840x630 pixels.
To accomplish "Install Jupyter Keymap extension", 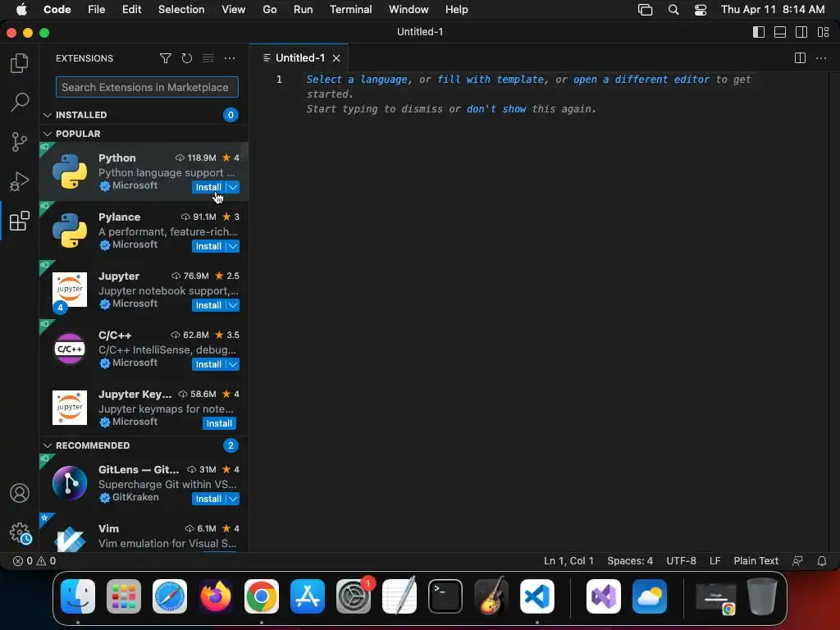I will pyautogui.click(x=219, y=423).
